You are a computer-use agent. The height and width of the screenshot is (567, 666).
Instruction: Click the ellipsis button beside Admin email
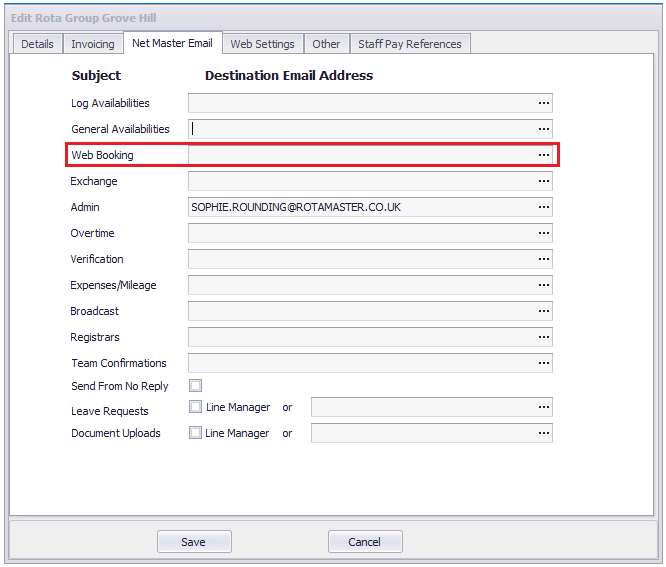544,207
